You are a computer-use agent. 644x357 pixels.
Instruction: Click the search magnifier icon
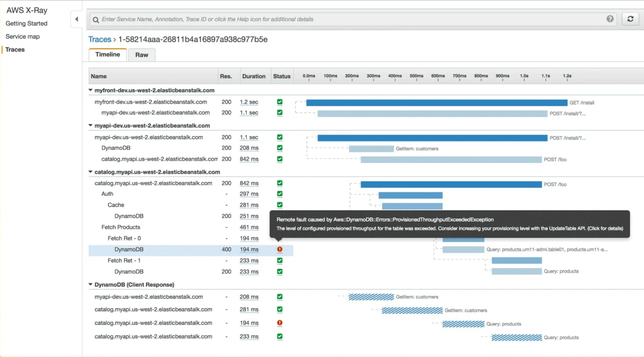tap(96, 20)
